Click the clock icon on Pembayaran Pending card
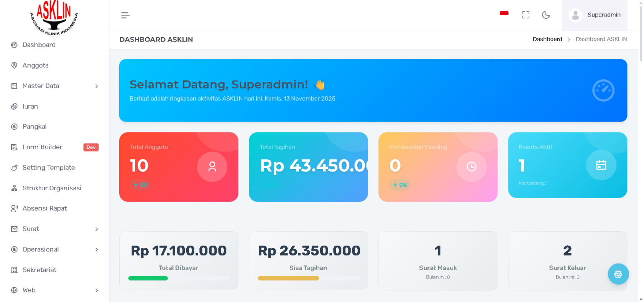644x302 pixels. [471, 167]
